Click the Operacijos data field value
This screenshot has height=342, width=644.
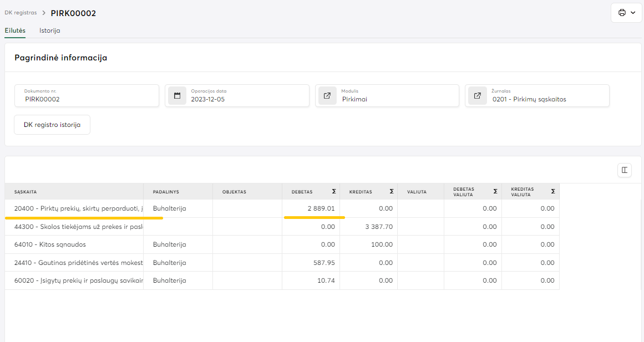pyautogui.click(x=208, y=100)
